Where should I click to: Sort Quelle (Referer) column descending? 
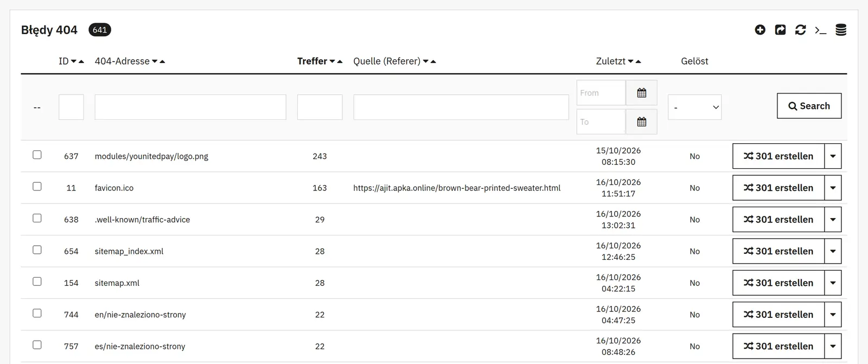426,61
